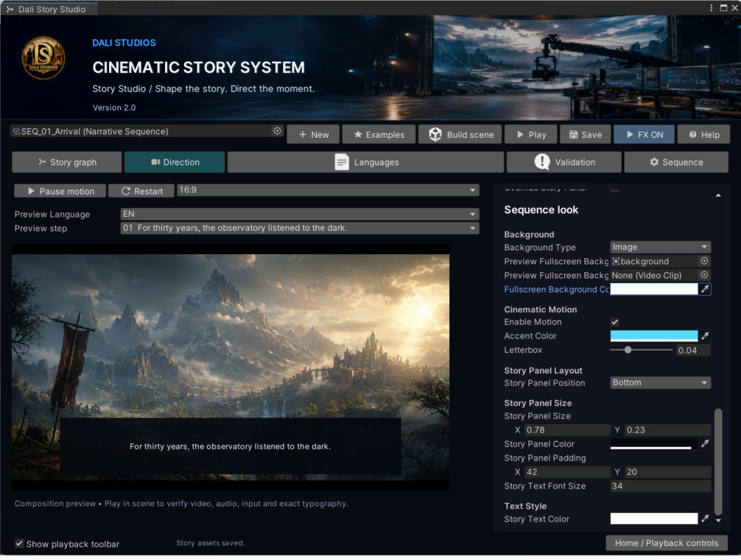Click the scroll down arrow in inspector
The image size is (741, 560).
[719, 520]
